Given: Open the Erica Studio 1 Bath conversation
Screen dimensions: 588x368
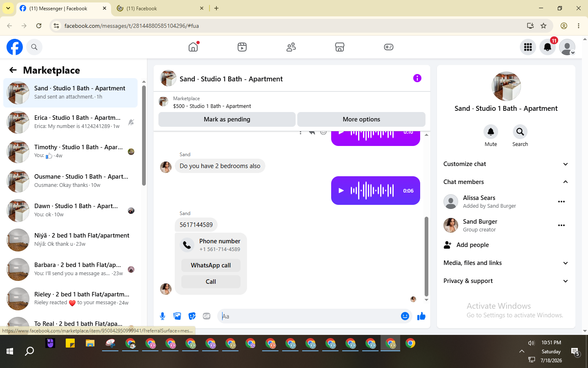Looking at the screenshot, I should (70, 122).
